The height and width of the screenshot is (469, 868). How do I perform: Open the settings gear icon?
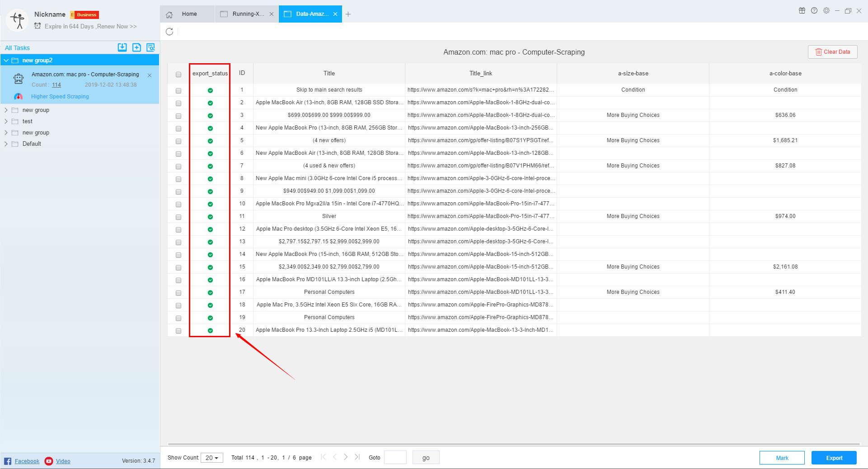[x=826, y=11]
